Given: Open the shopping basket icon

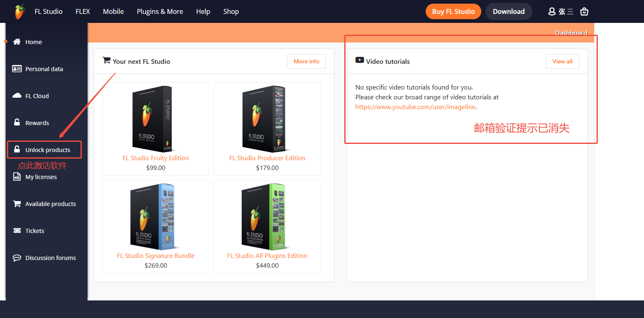Looking at the screenshot, I should click(x=584, y=11).
